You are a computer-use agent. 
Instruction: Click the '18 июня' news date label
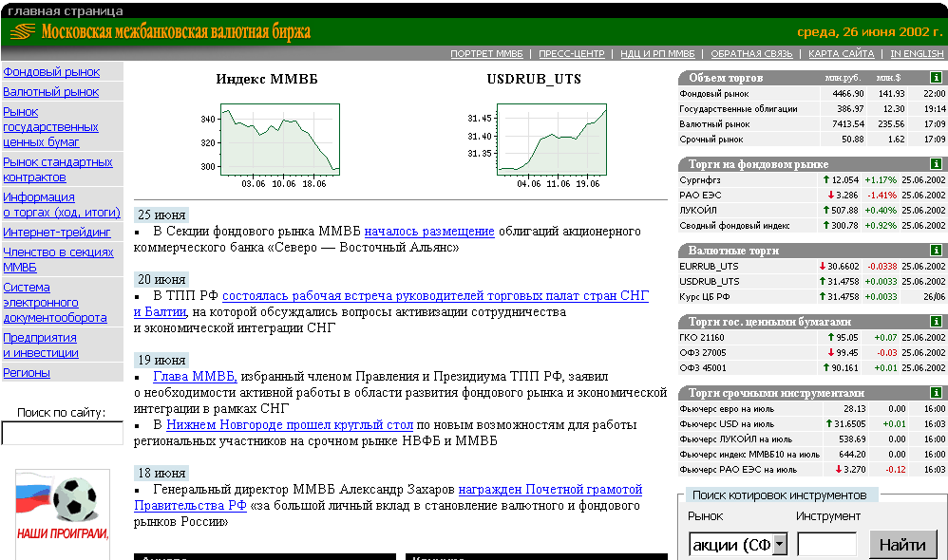(161, 473)
